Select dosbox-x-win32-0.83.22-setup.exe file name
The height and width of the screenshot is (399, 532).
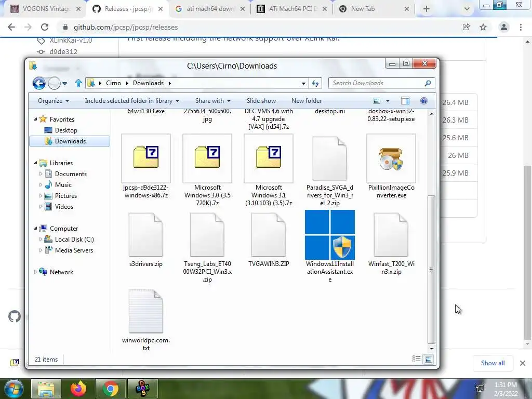[x=391, y=115]
